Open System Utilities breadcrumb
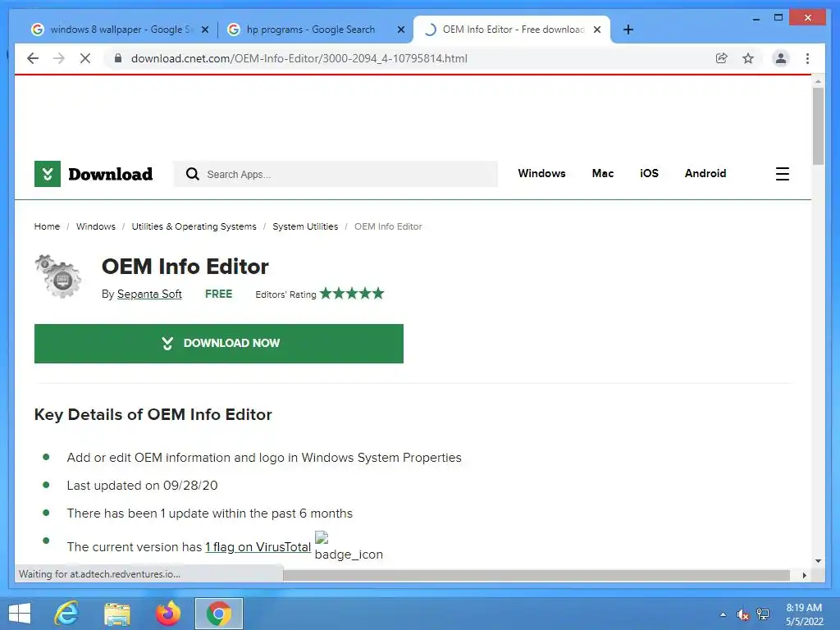This screenshot has width=840, height=630. 305,226
